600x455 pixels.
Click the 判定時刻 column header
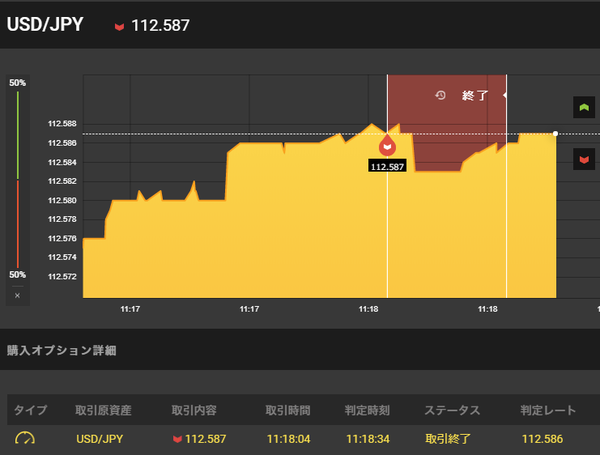pos(367,410)
